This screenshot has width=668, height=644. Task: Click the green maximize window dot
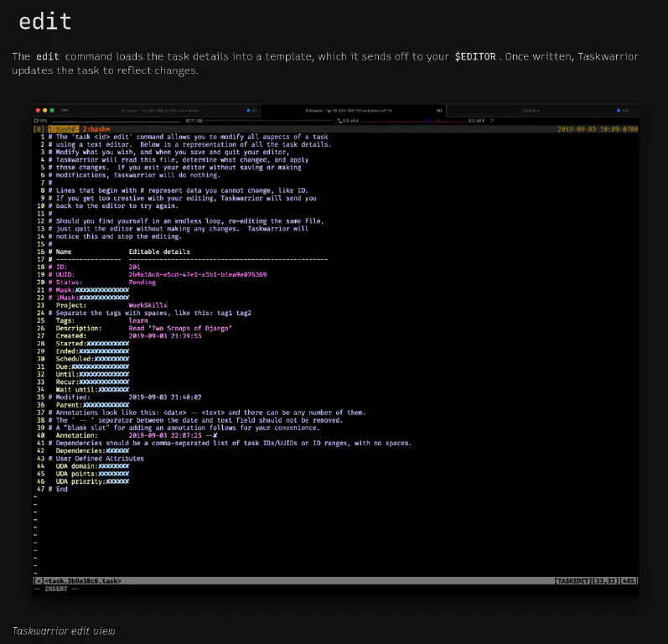(52, 111)
